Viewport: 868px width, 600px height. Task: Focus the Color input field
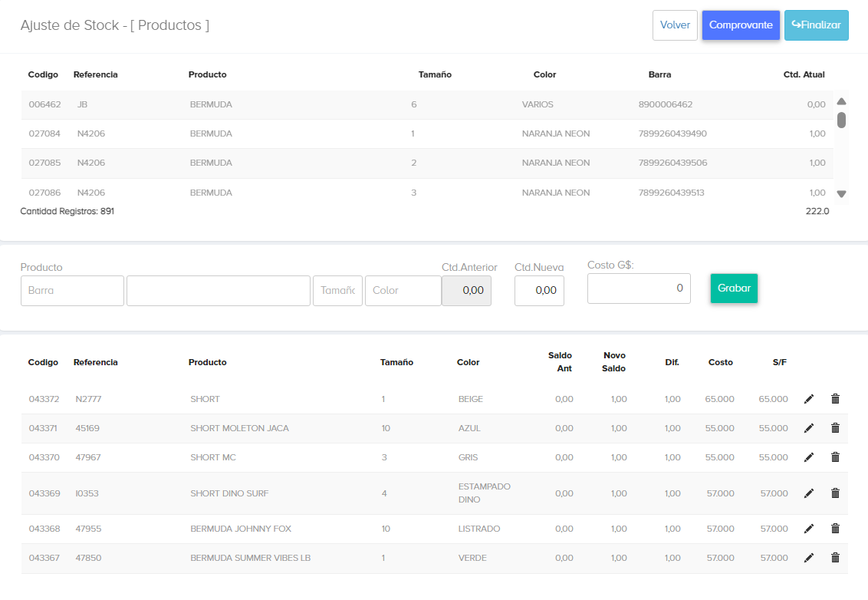(x=403, y=291)
